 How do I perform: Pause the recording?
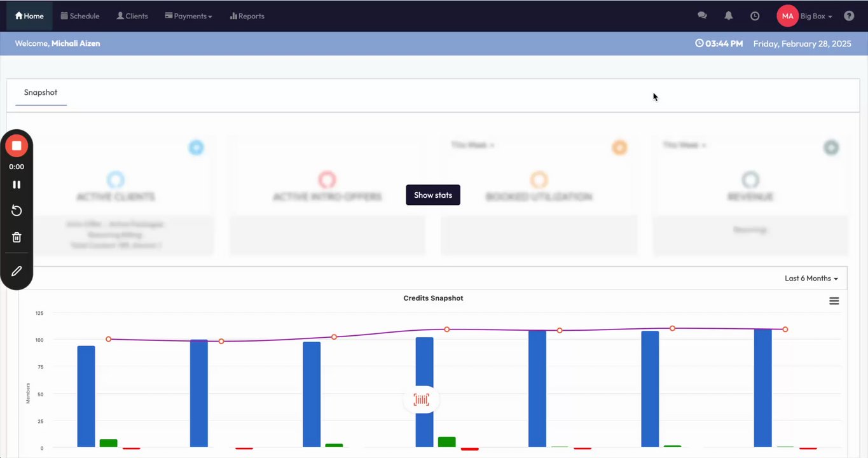click(x=17, y=184)
